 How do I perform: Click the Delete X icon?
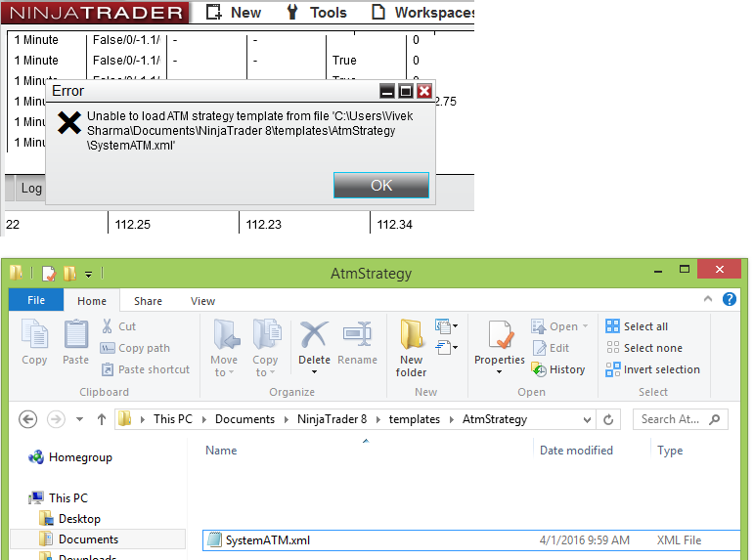pyautogui.click(x=314, y=335)
